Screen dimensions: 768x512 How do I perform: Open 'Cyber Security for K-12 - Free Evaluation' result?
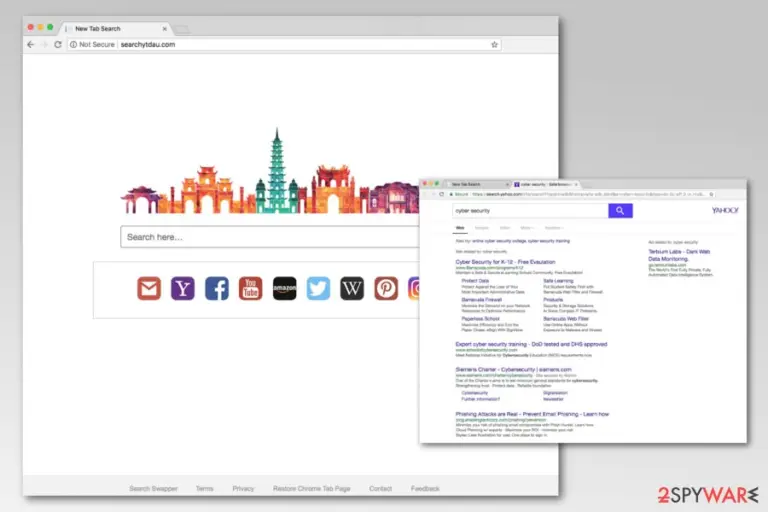pyautogui.click(x=505, y=262)
